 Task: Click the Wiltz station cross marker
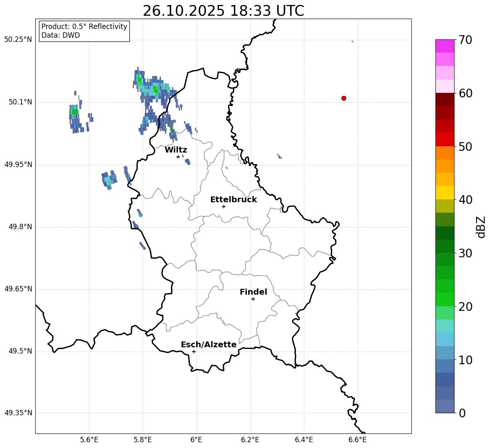coord(178,157)
